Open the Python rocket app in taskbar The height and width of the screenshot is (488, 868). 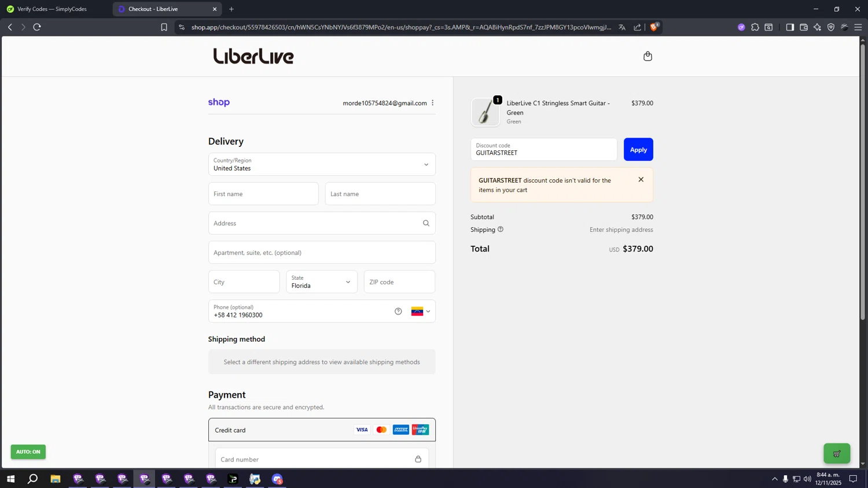click(255, 479)
